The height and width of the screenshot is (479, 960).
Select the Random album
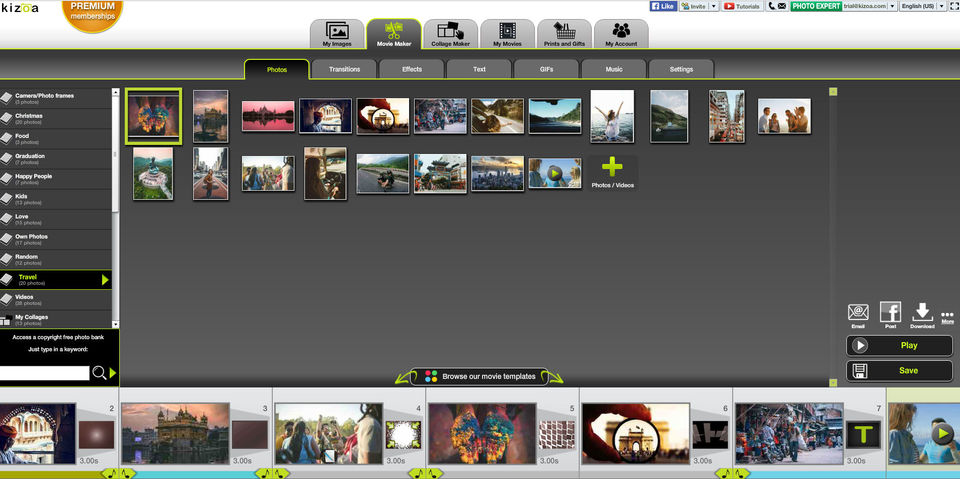coord(56,260)
